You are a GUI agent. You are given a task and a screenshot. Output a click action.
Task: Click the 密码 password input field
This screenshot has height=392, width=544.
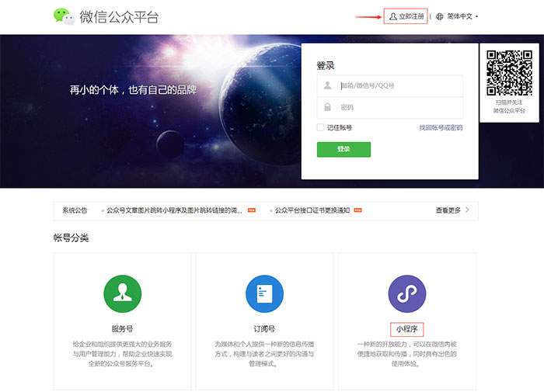396,107
